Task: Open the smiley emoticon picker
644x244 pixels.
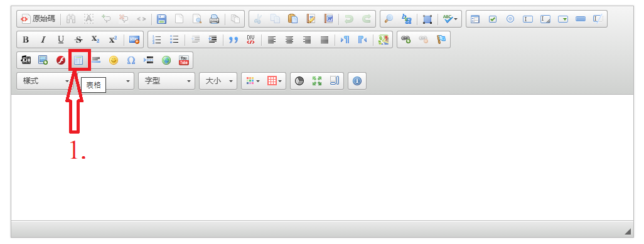Action: 114,60
